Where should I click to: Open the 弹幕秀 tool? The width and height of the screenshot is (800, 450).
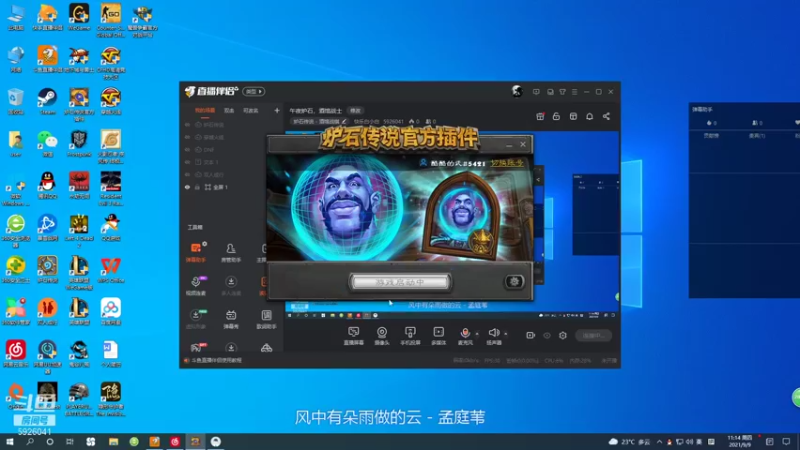(x=231, y=319)
